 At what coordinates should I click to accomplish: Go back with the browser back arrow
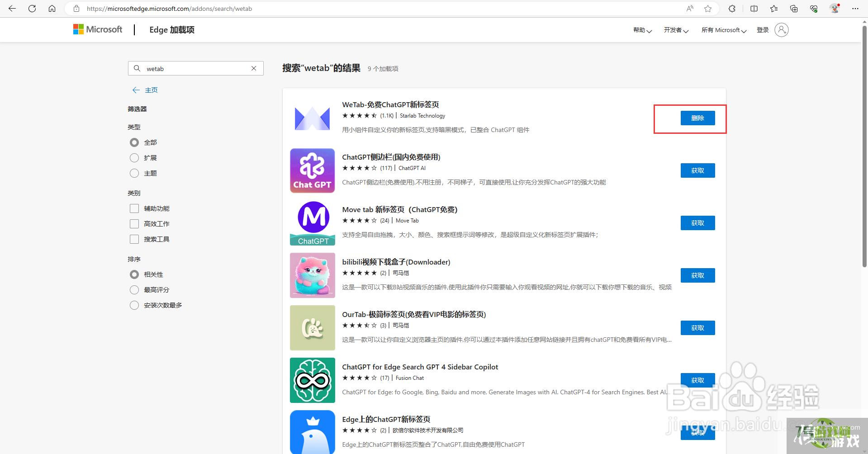point(12,9)
